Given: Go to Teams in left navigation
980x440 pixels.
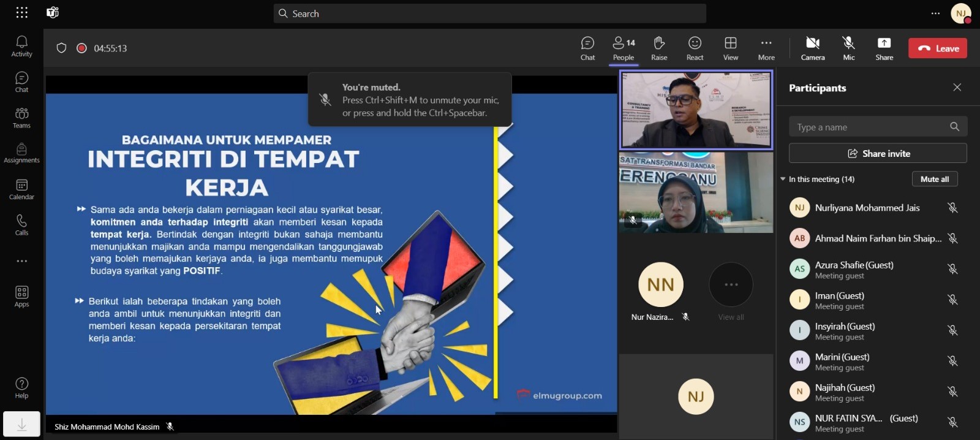Looking at the screenshot, I should tap(21, 118).
